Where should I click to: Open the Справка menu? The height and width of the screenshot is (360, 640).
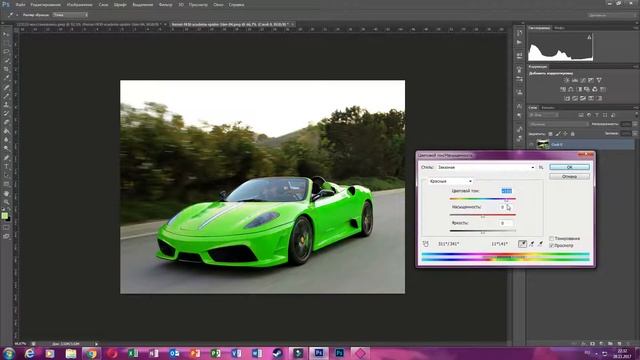point(236,5)
